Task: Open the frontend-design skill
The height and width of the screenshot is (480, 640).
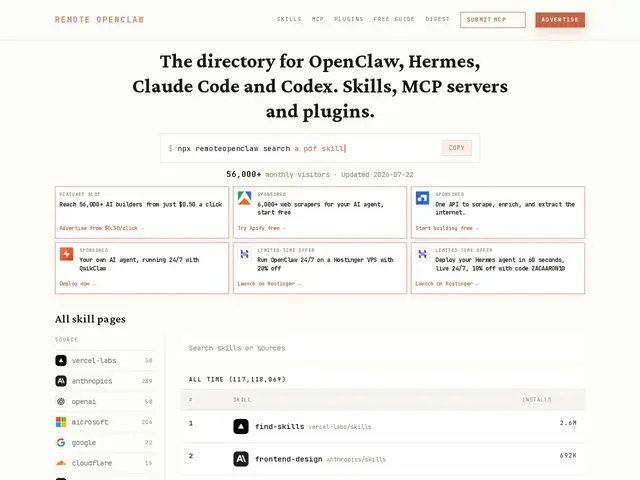Action: coord(289,459)
